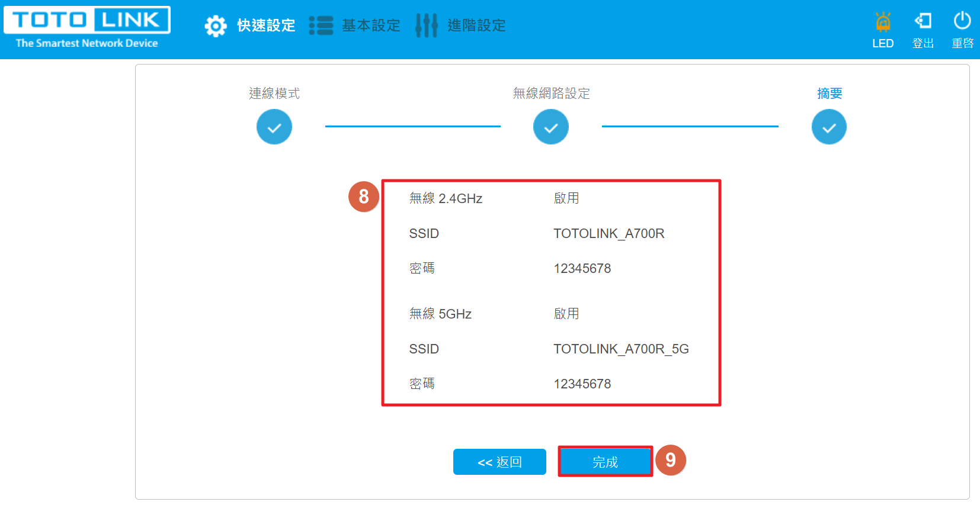Screen dimensions: 980x508
Task: Toggle the LED lamp icon
Action: 883,22
